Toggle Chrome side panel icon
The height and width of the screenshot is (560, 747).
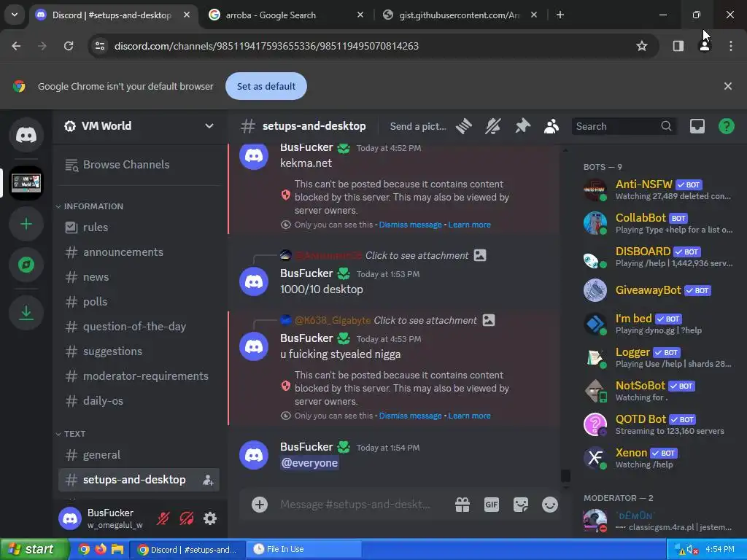(x=678, y=46)
